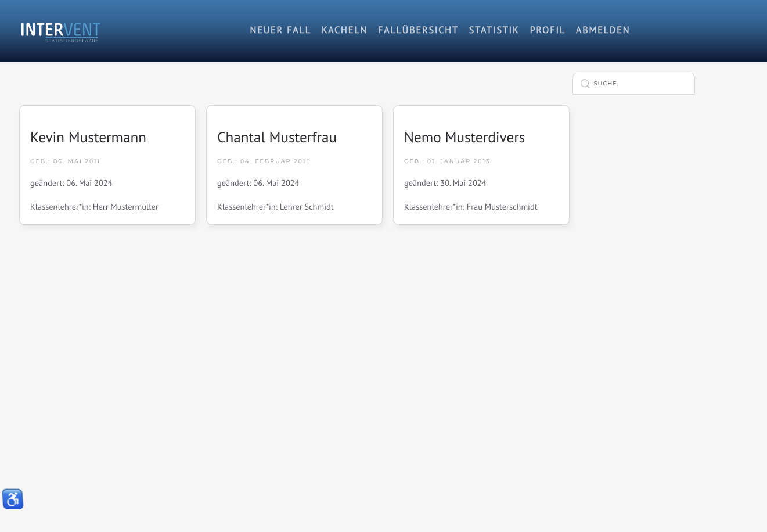Click the Intervent logo
Screen dimensions: 767x532
coord(60,31)
